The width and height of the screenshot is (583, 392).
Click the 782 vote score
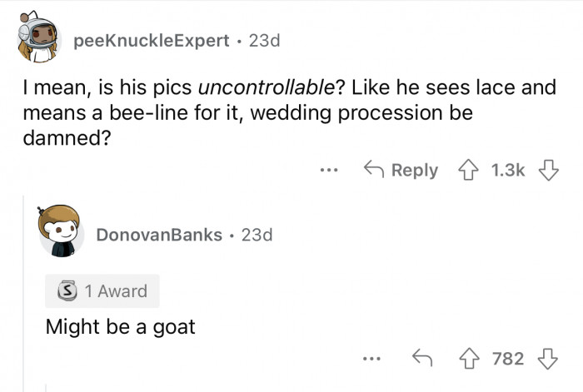pyautogui.click(x=508, y=359)
